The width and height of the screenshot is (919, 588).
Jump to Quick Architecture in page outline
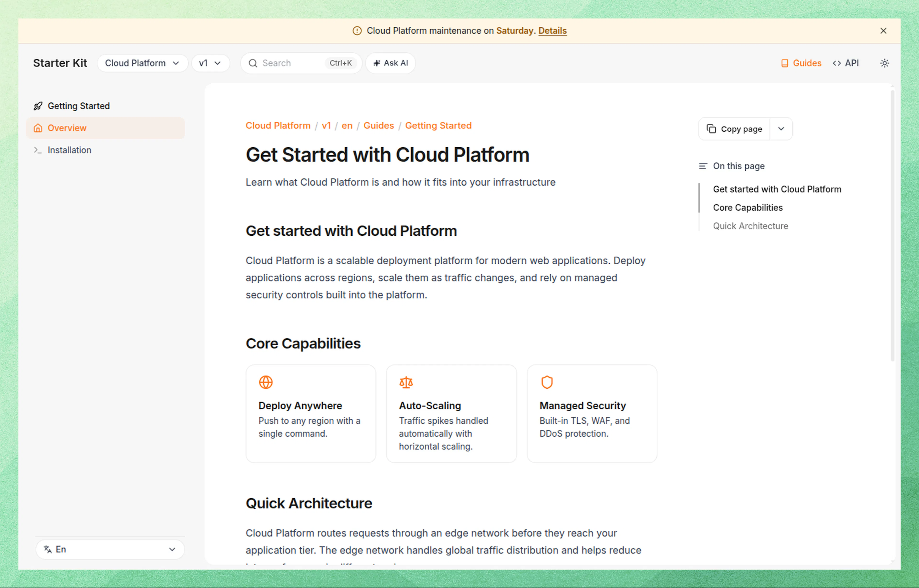tap(750, 226)
